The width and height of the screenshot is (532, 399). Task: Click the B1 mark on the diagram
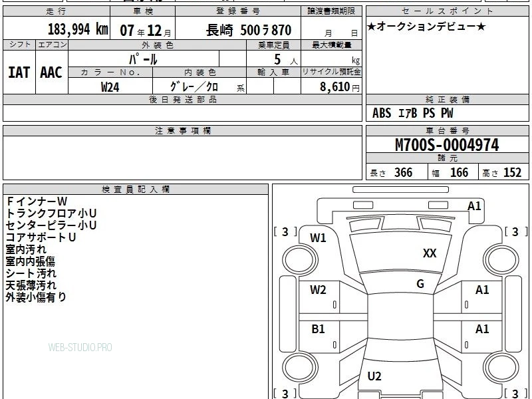pyautogui.click(x=318, y=329)
